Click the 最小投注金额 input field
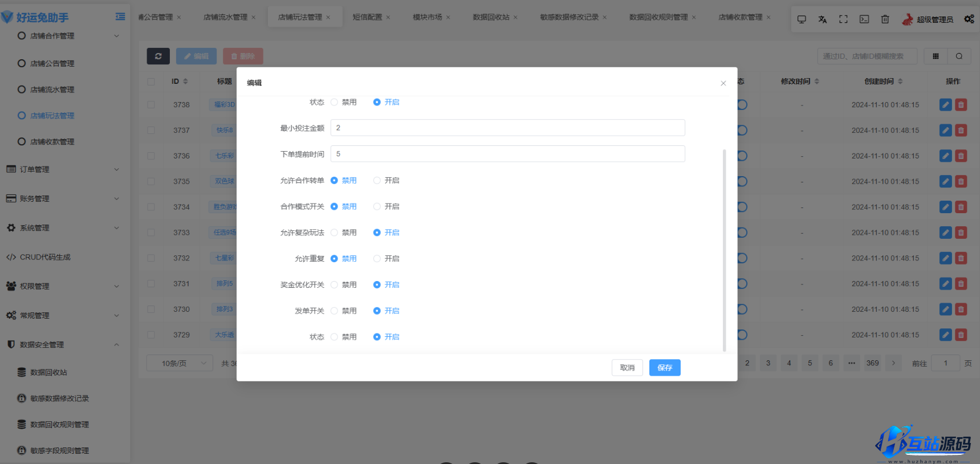Viewport: 980px width, 464px height. pos(507,128)
